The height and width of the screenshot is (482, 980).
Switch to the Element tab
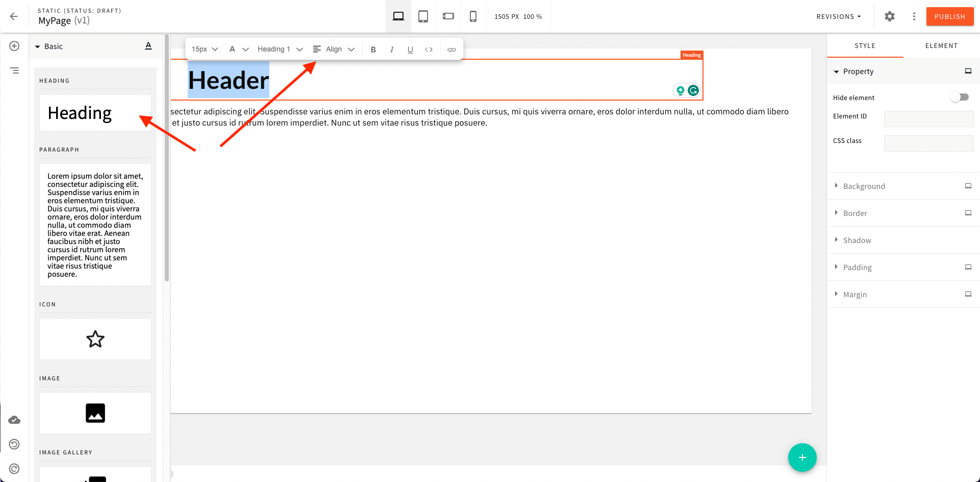pos(941,45)
